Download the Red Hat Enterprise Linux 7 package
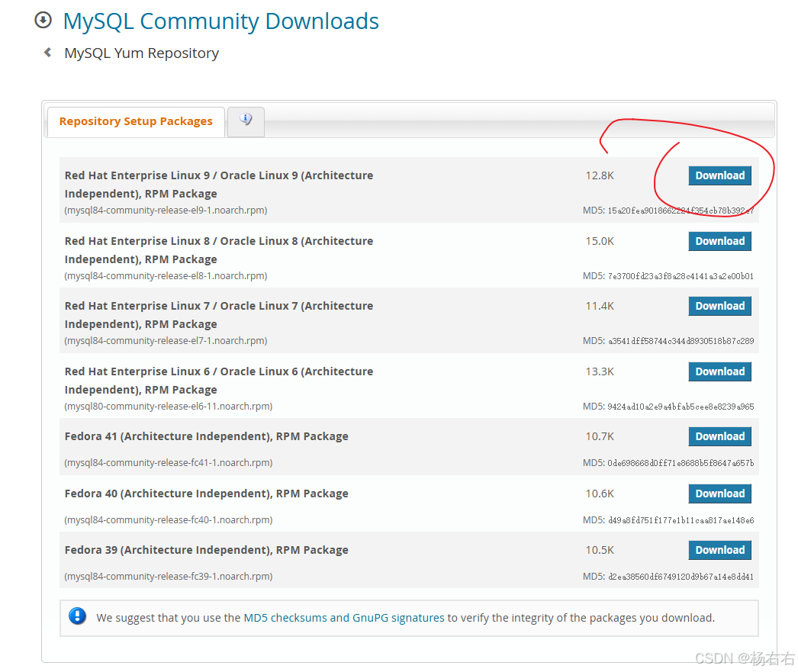798x672 pixels. pyautogui.click(x=719, y=305)
